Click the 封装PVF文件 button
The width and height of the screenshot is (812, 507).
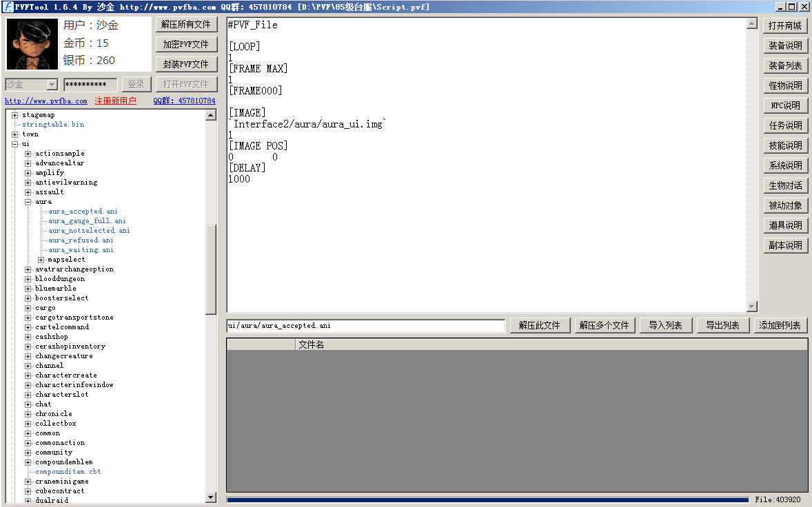[186, 64]
